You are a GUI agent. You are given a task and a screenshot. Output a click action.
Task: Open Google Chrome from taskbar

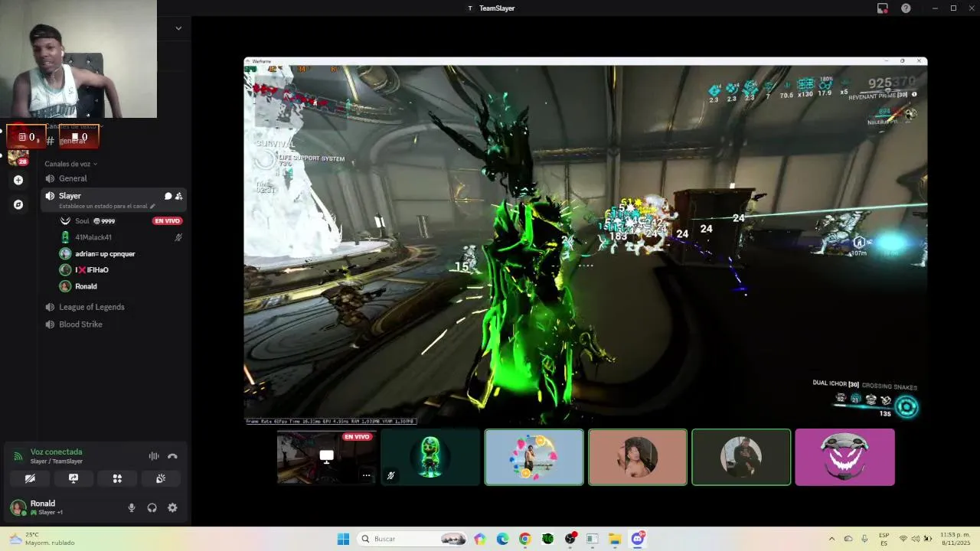(524, 539)
